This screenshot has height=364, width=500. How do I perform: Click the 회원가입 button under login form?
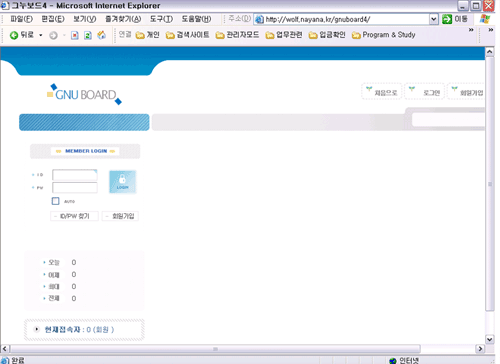[x=120, y=216]
